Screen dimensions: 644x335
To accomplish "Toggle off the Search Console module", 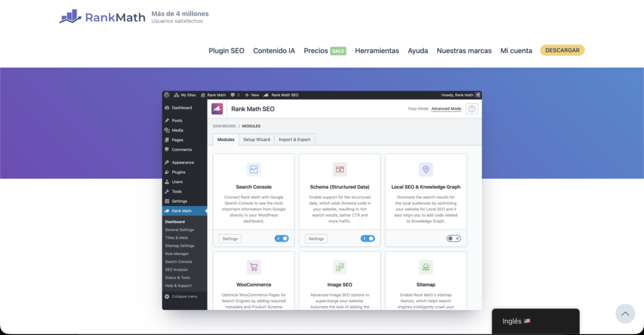I will pyautogui.click(x=282, y=239).
